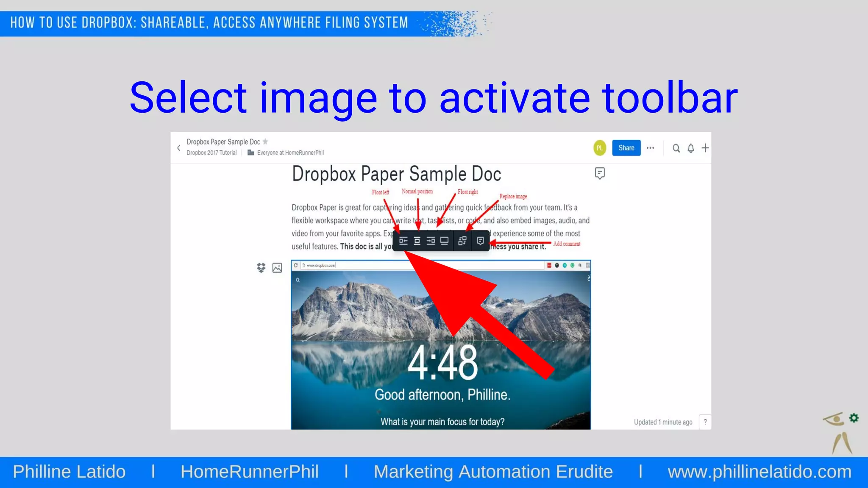Open the three-dot more options menu

650,148
